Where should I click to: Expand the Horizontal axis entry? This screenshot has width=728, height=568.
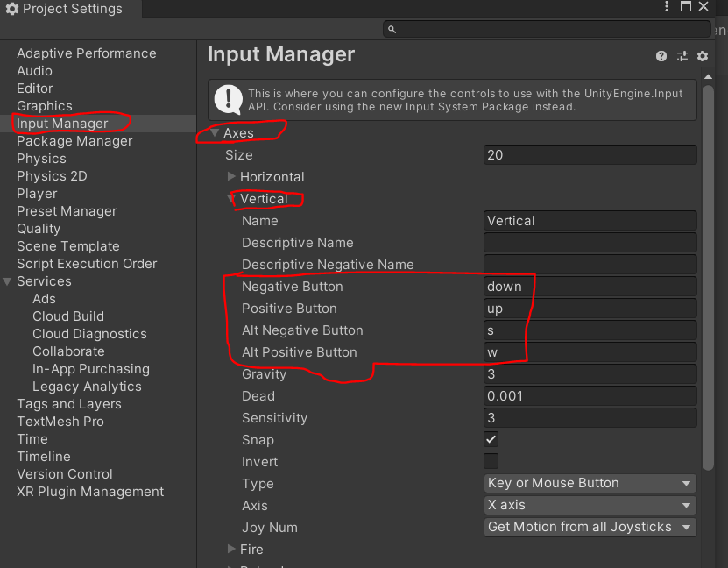pyautogui.click(x=231, y=176)
